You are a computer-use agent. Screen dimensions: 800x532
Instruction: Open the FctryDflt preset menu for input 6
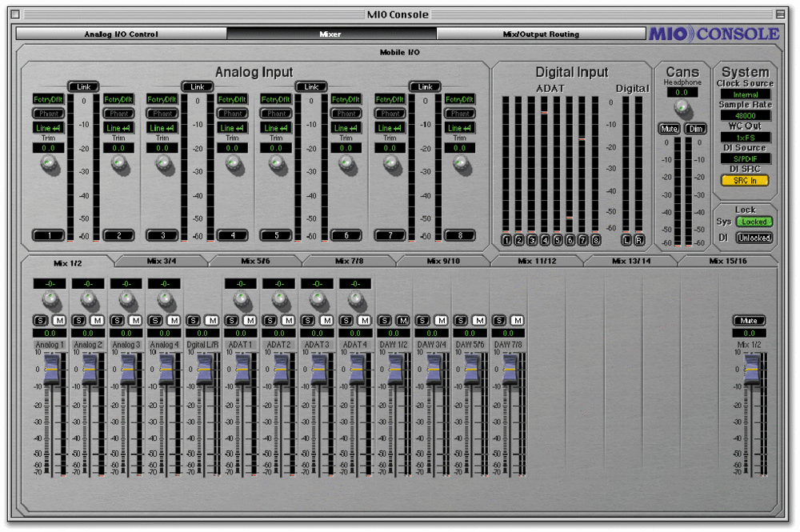coord(346,99)
